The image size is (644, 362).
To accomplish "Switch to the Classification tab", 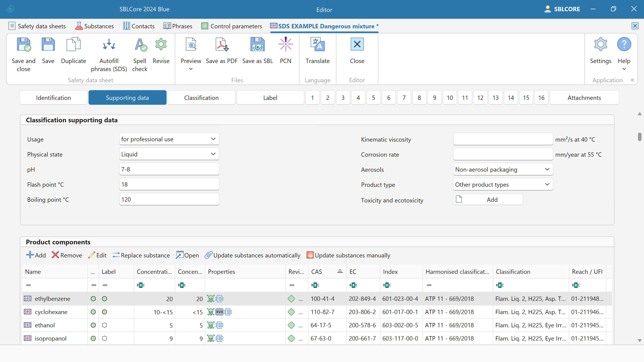I will click(x=201, y=98).
